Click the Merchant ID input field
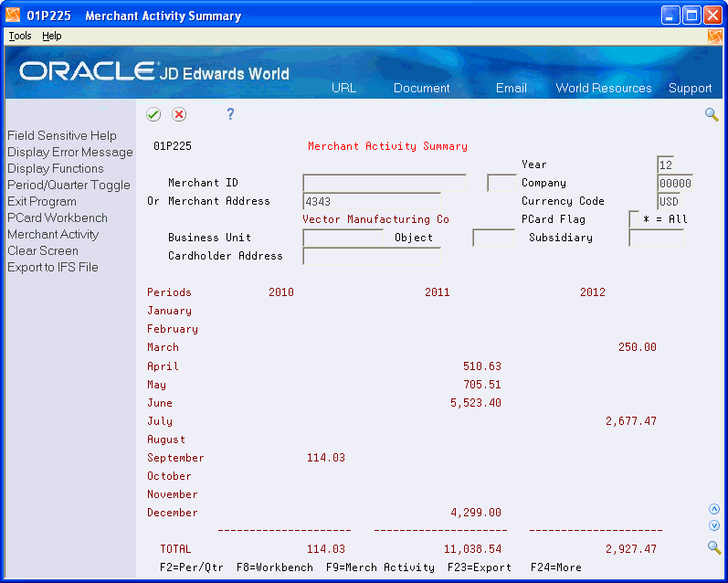The width and height of the screenshot is (728, 583). point(385,183)
